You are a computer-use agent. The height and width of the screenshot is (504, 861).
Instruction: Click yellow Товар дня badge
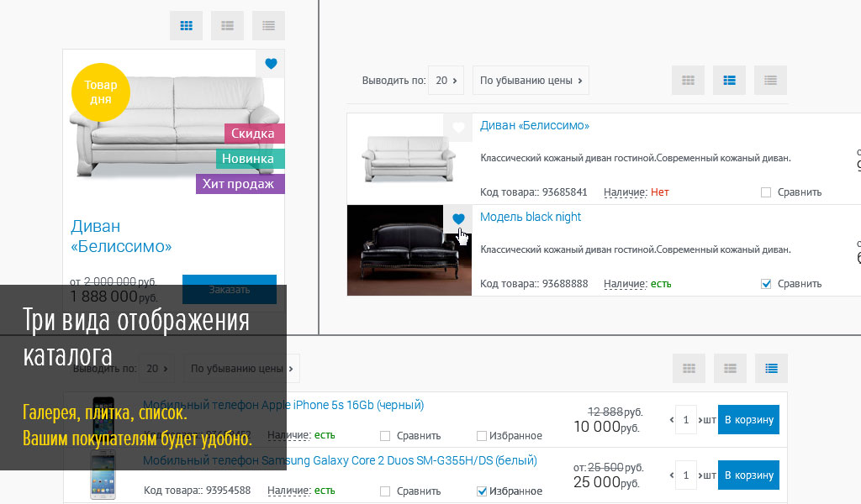101,92
